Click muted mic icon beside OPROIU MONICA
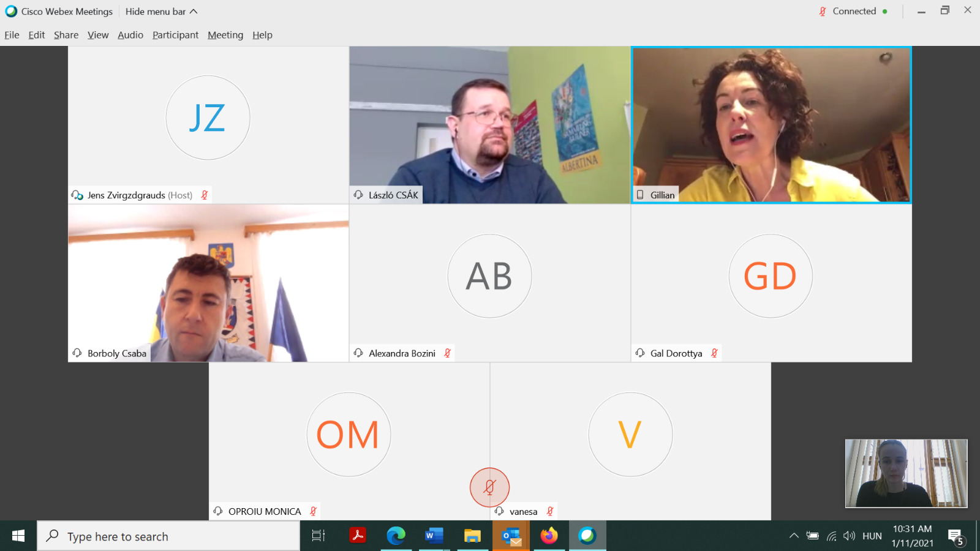Image resolution: width=980 pixels, height=551 pixels. [x=313, y=511]
